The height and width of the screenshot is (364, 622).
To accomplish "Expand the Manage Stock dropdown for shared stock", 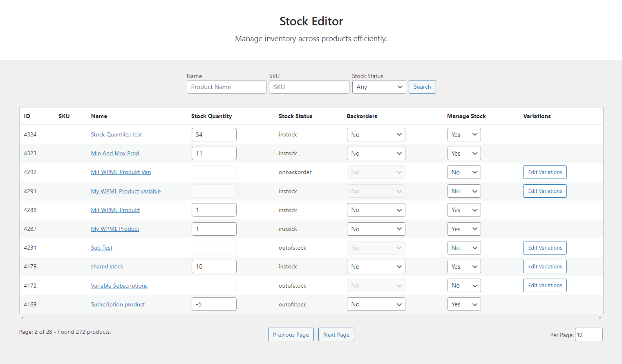I will tap(464, 266).
